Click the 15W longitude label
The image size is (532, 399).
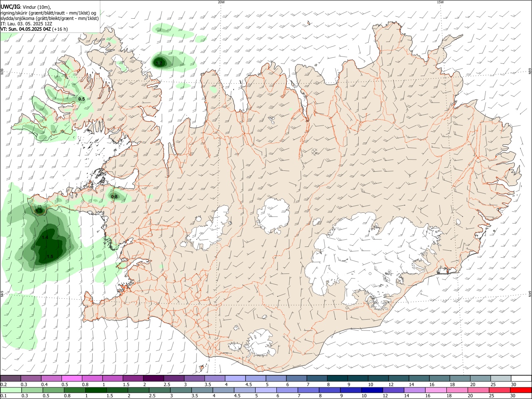[x=440, y=2]
